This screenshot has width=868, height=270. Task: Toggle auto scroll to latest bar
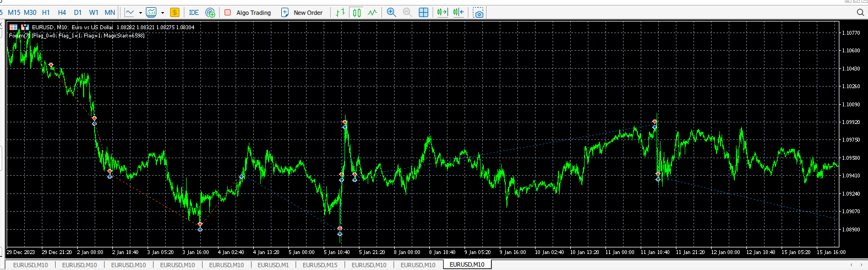point(442,12)
